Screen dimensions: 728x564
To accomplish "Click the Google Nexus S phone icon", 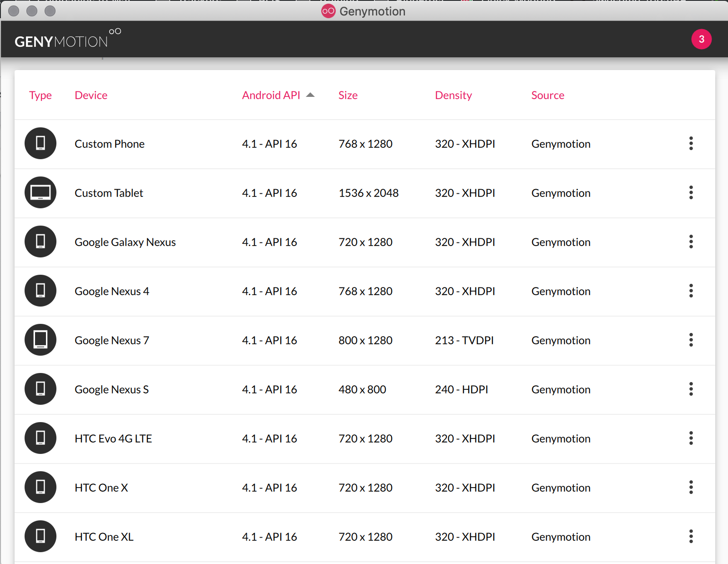I will 40,389.
